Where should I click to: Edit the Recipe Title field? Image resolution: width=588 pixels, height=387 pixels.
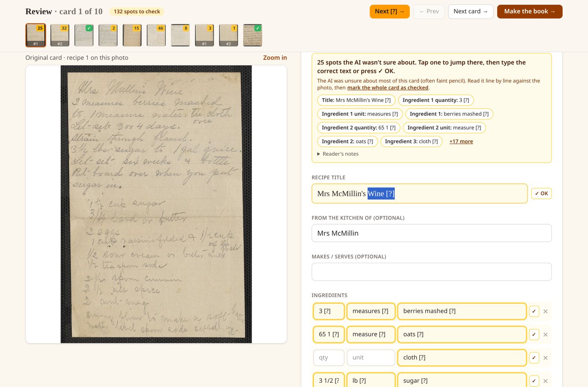(420, 193)
